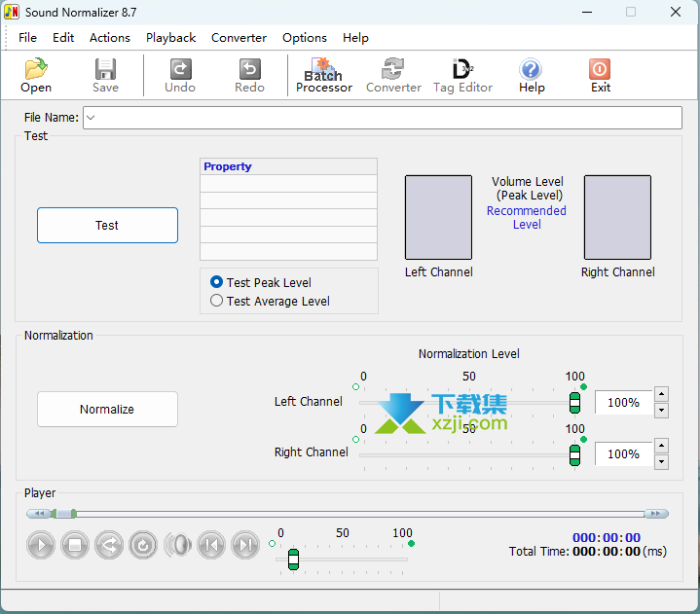
Task: Click the speaker mute icon
Action: point(177,545)
